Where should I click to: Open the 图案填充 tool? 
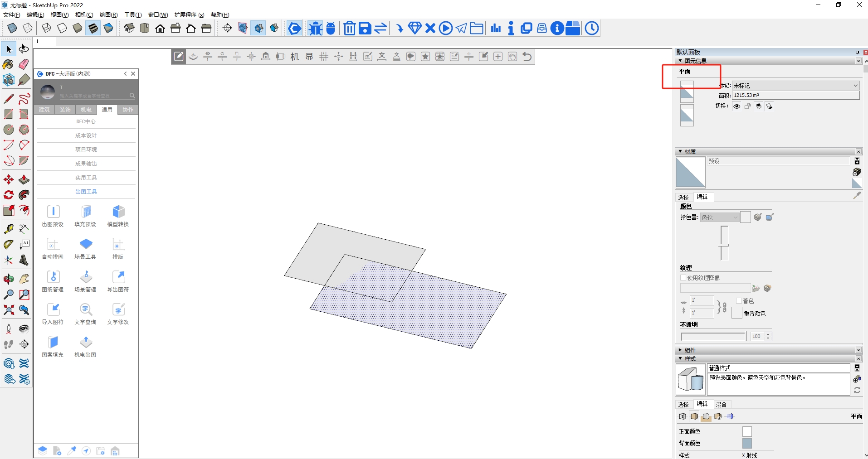pos(53,343)
